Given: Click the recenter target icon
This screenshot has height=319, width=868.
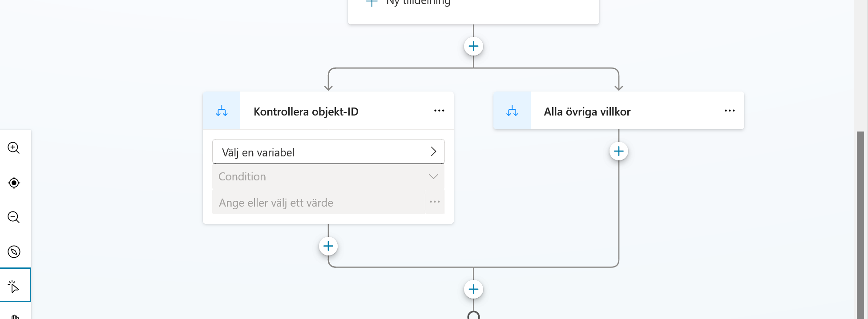Looking at the screenshot, I should 14,183.
